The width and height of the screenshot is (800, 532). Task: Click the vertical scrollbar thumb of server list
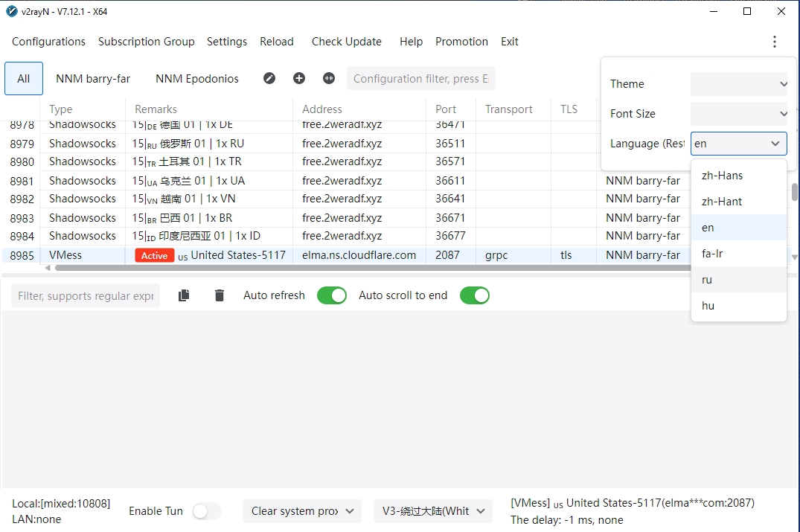794,192
